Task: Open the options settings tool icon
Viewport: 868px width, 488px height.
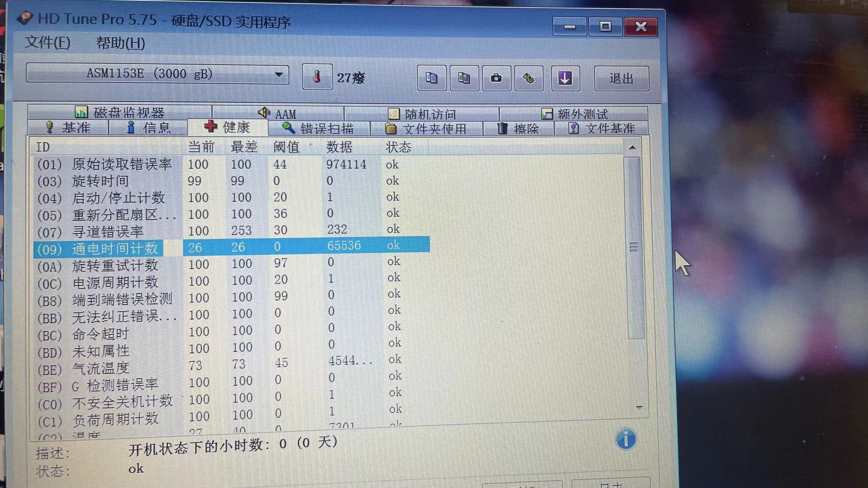Action: (x=529, y=78)
